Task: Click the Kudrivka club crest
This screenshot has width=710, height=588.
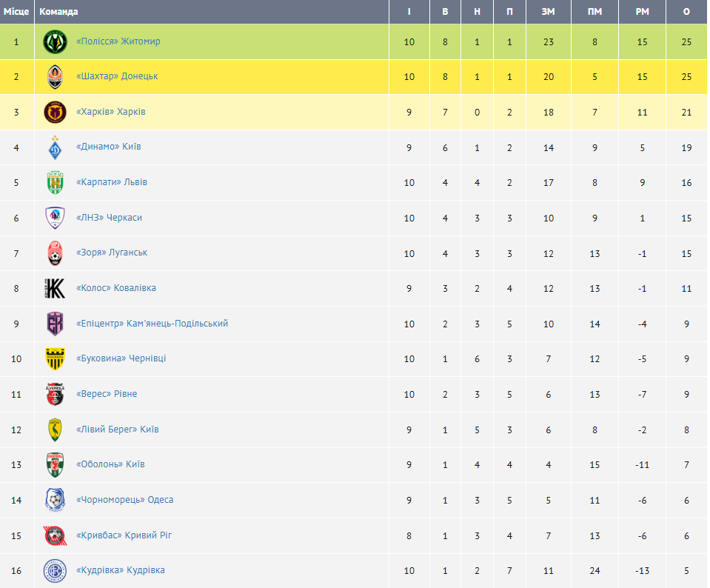Action: (x=56, y=571)
